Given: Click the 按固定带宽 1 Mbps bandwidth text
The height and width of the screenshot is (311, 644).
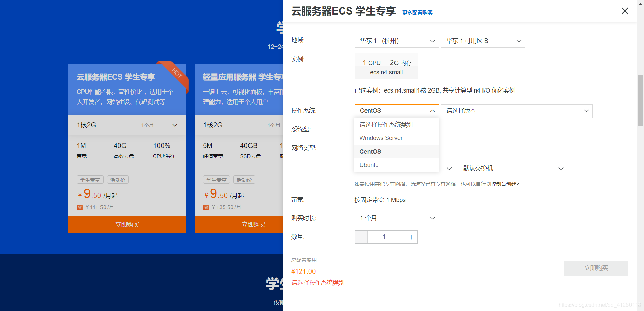Looking at the screenshot, I should (380, 200).
